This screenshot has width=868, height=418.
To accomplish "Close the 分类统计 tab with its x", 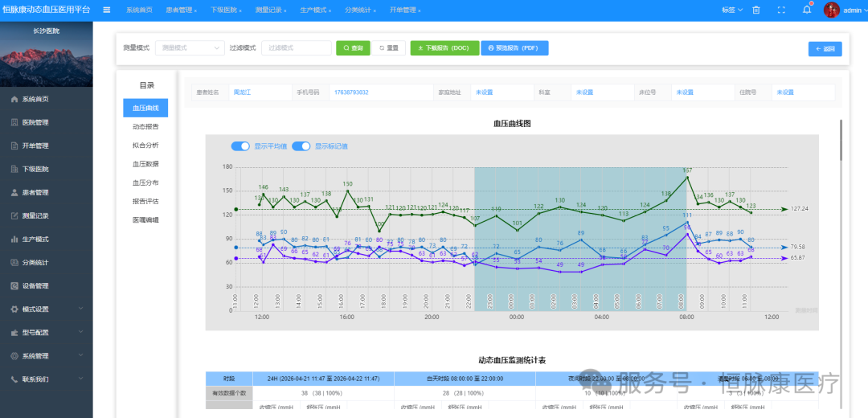I will tap(375, 11).
